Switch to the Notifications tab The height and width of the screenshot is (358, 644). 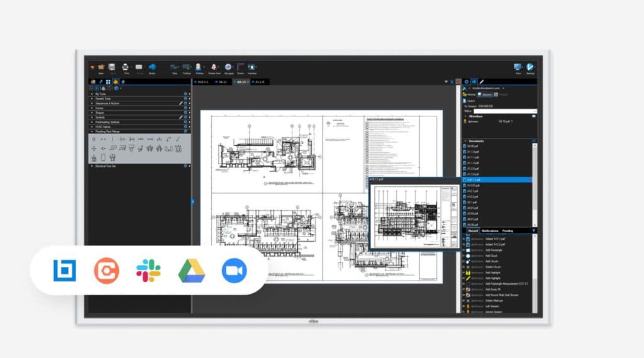[491, 231]
